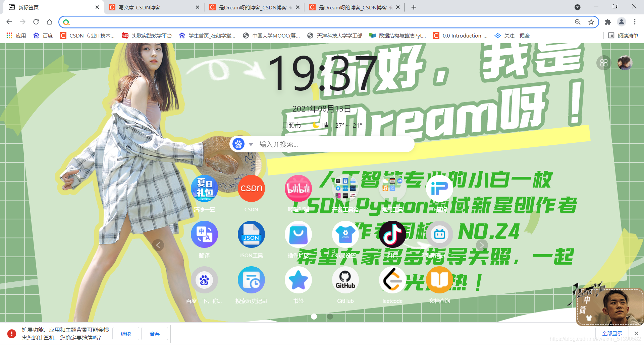Click the 日照市 weather location text
Image resolution: width=644 pixels, height=345 pixels.
coord(291,126)
